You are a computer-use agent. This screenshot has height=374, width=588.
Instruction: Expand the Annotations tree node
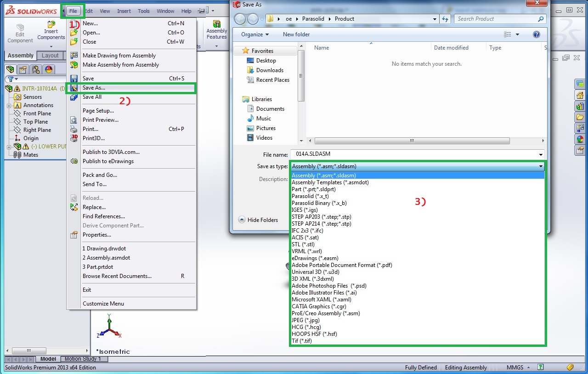coord(9,105)
